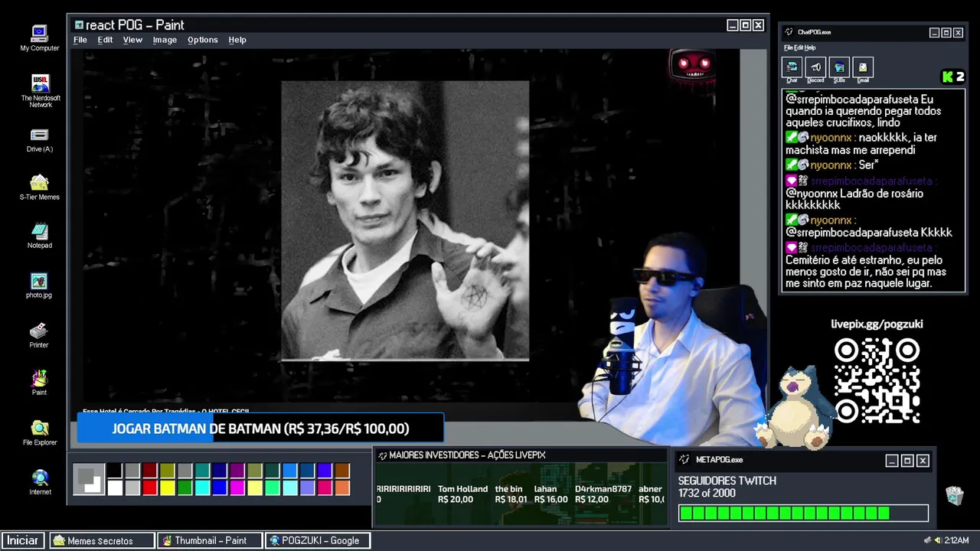Screen dimensions: 980x551
Task: Click the JOGAR BATMAN donation goal bar
Action: coord(260,429)
